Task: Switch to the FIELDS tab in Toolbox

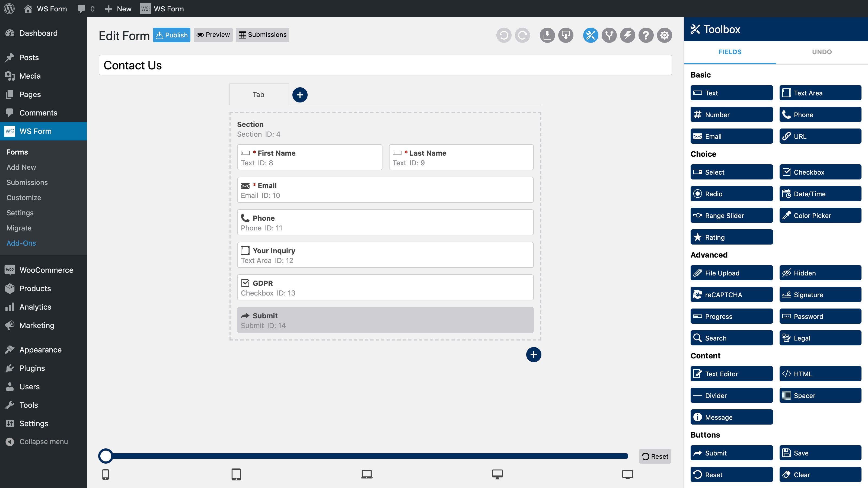Action: click(x=730, y=52)
